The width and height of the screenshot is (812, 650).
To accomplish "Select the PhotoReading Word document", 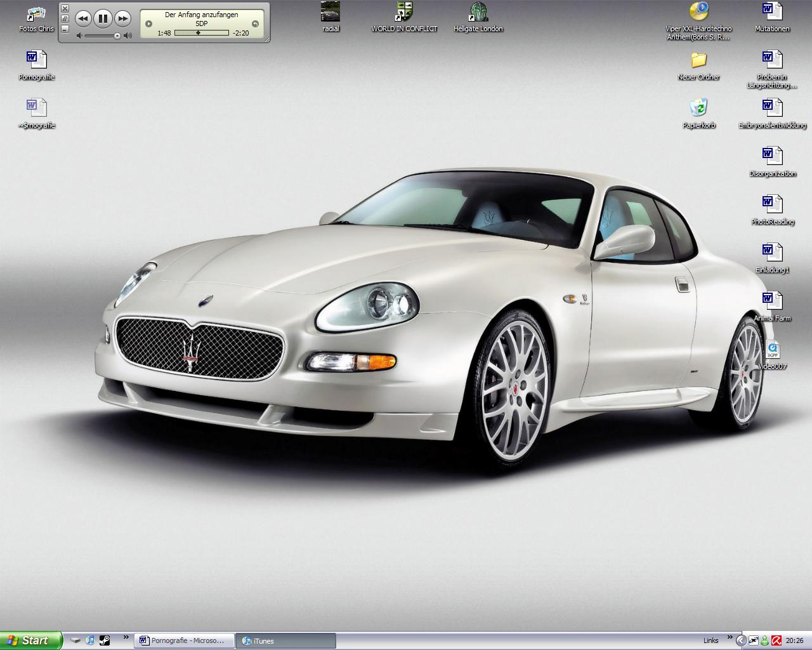I will click(772, 211).
